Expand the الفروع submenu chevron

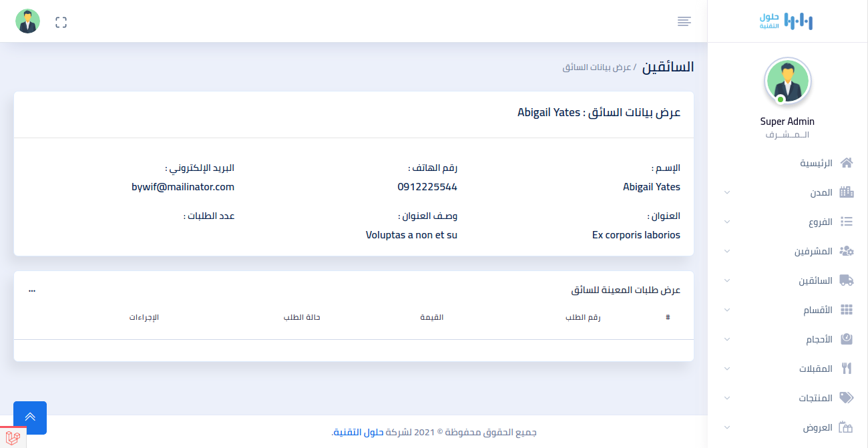pyautogui.click(x=727, y=222)
